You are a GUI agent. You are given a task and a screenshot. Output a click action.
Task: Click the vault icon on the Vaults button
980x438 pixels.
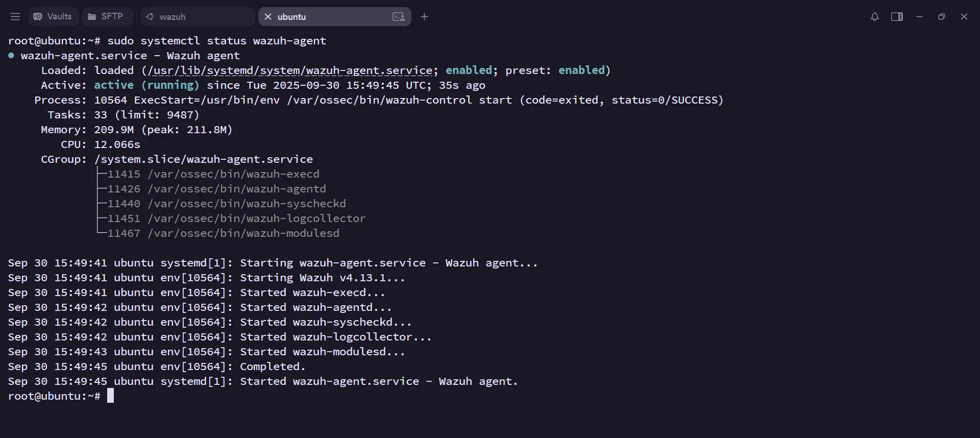click(x=38, y=16)
